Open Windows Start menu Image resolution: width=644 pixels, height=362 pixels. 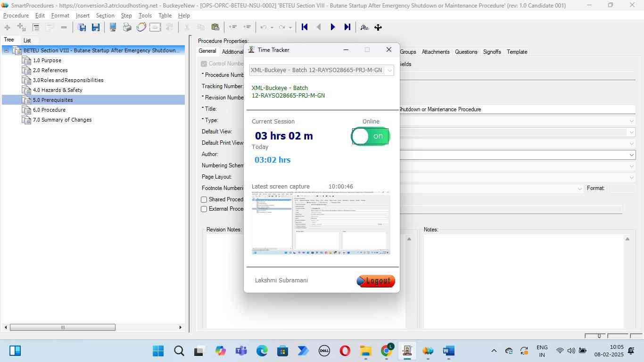[158, 351]
